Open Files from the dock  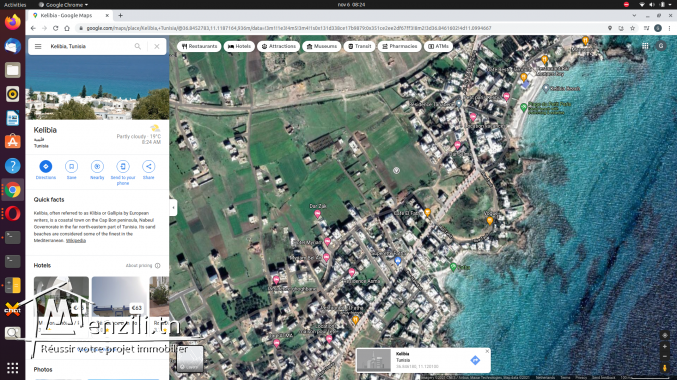pyautogui.click(x=13, y=70)
